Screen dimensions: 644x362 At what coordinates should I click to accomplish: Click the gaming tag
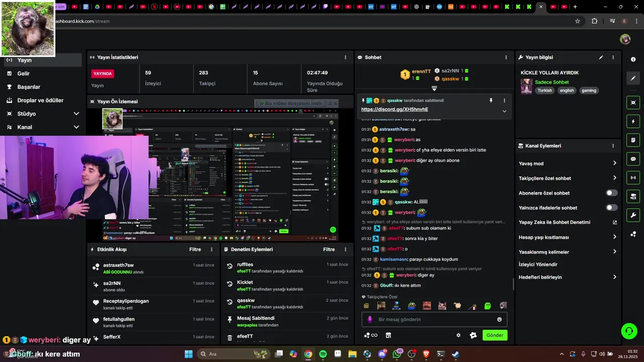coord(589,90)
